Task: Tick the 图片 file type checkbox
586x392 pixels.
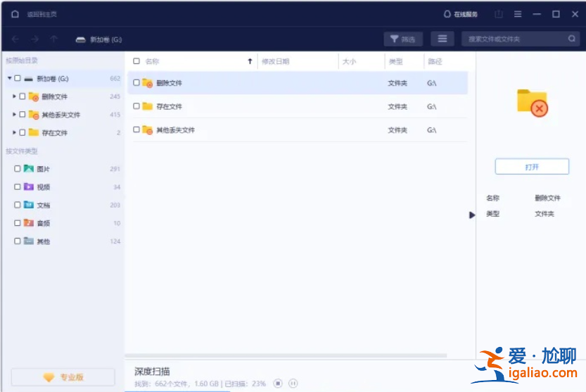Action: tap(17, 169)
